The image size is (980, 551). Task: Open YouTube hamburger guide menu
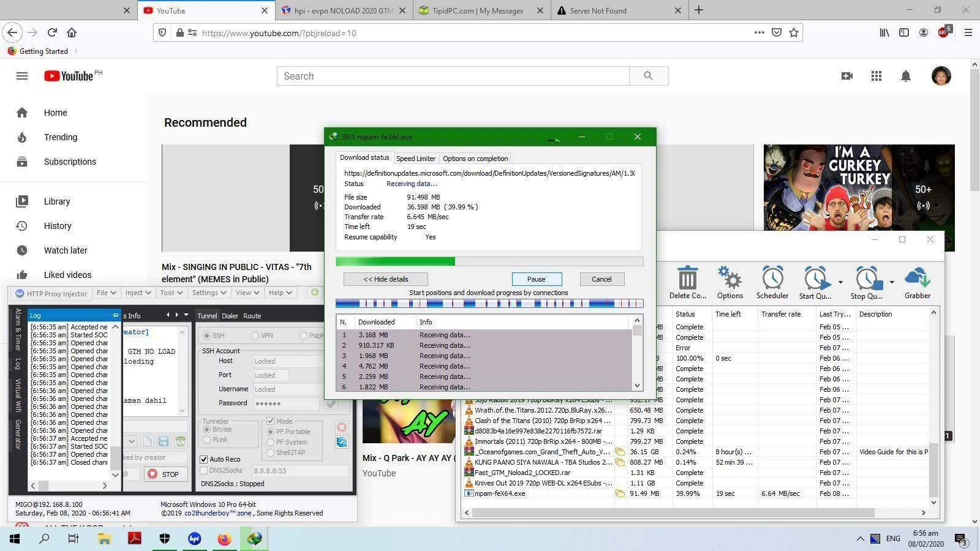[22, 76]
